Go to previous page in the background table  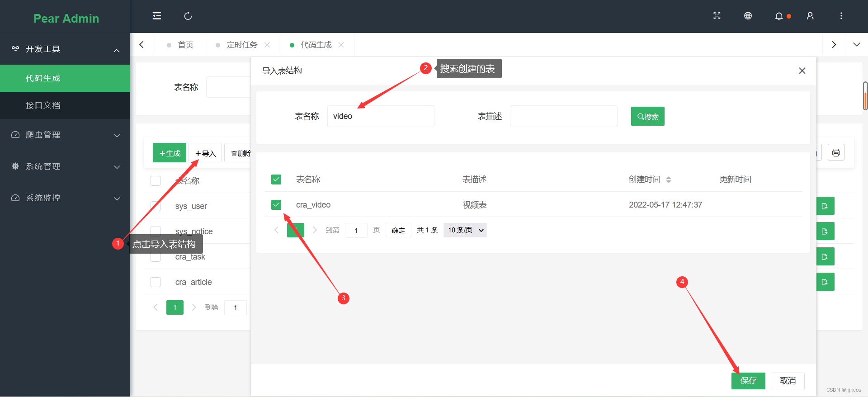pyautogui.click(x=156, y=307)
